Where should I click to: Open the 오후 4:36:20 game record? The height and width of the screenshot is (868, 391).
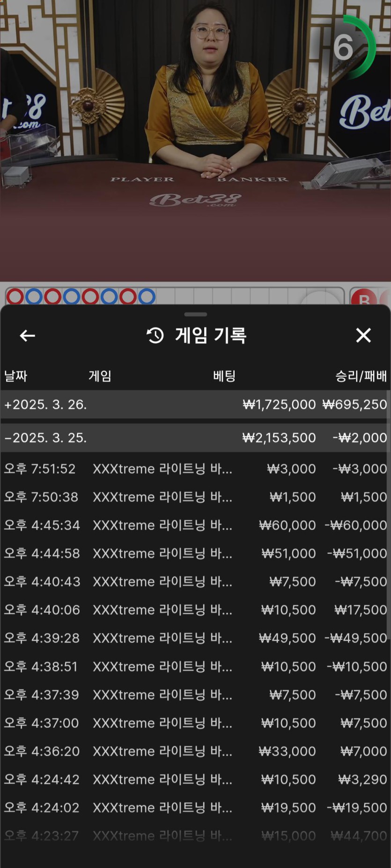click(x=195, y=751)
